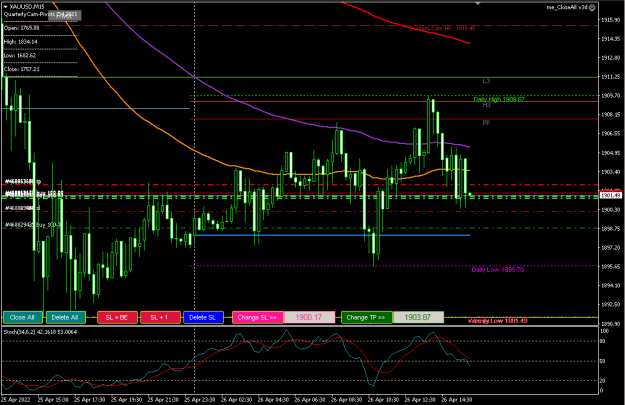
Task: Click the pink Change SL >> button
Action: [257, 317]
